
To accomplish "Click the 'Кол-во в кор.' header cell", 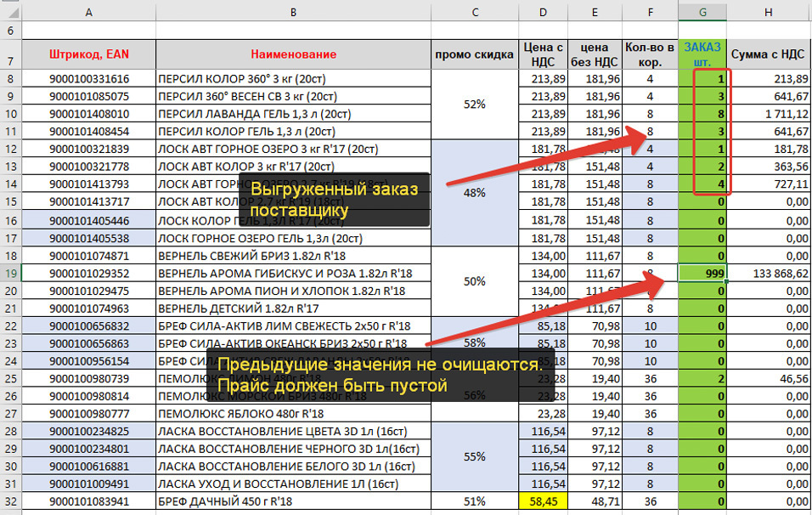I will point(651,54).
